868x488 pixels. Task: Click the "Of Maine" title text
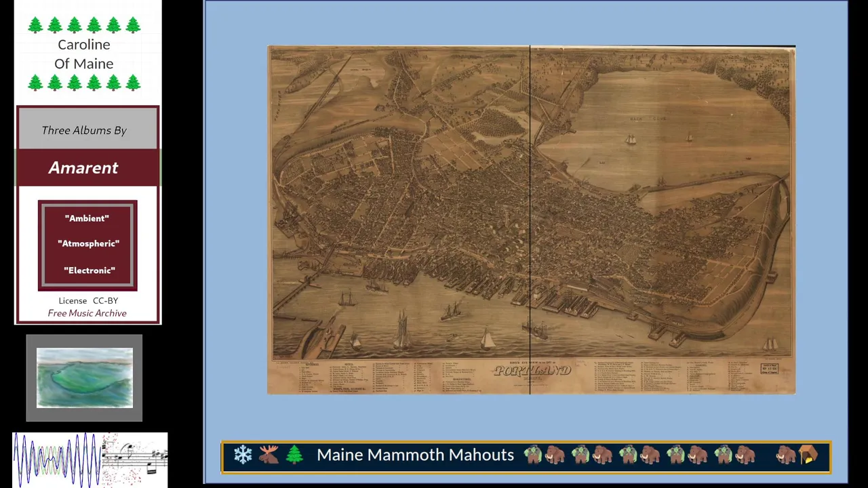(x=84, y=64)
